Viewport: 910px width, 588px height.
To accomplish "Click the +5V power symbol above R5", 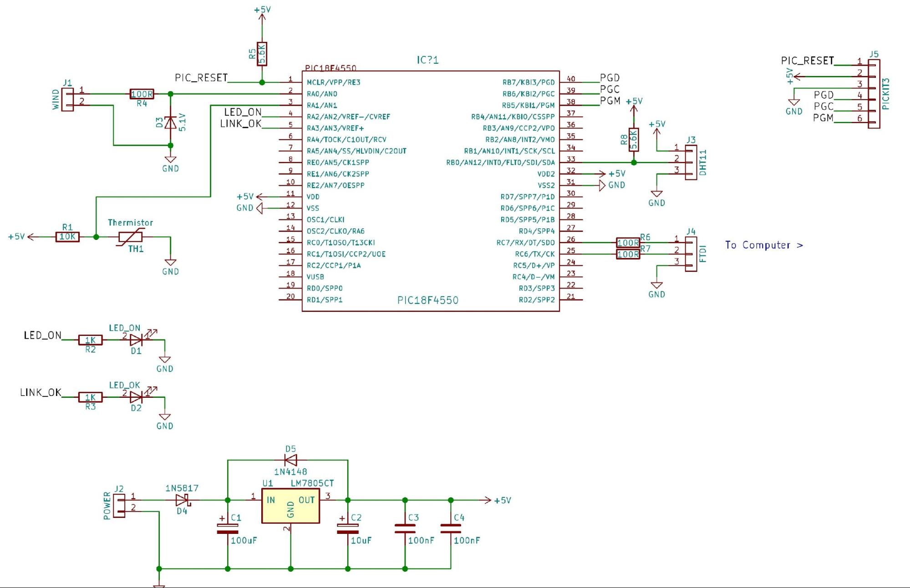I will [x=262, y=14].
